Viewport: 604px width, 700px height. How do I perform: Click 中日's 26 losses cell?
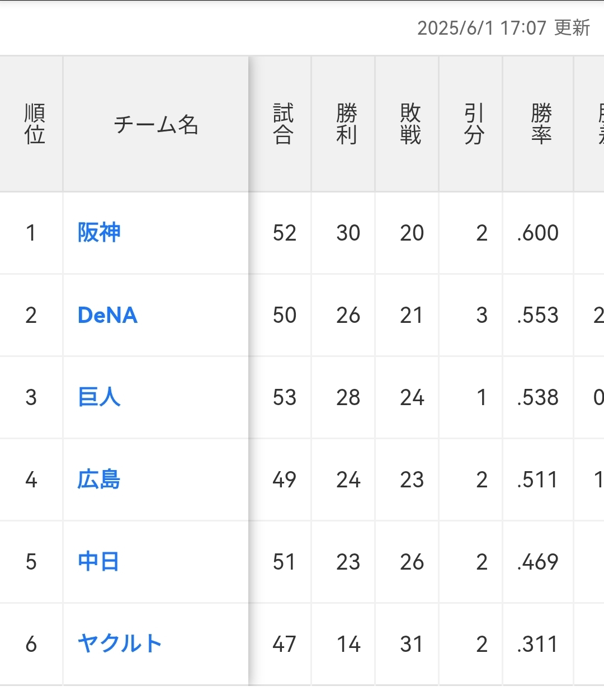click(x=412, y=562)
